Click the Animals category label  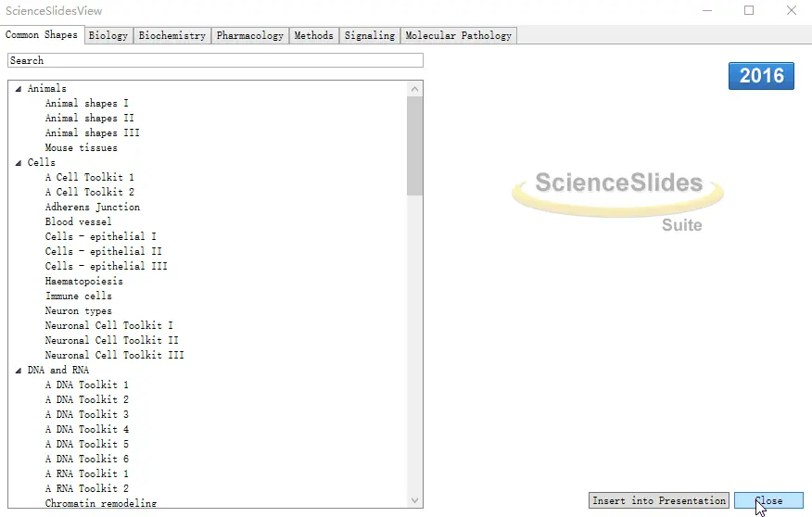click(x=46, y=89)
